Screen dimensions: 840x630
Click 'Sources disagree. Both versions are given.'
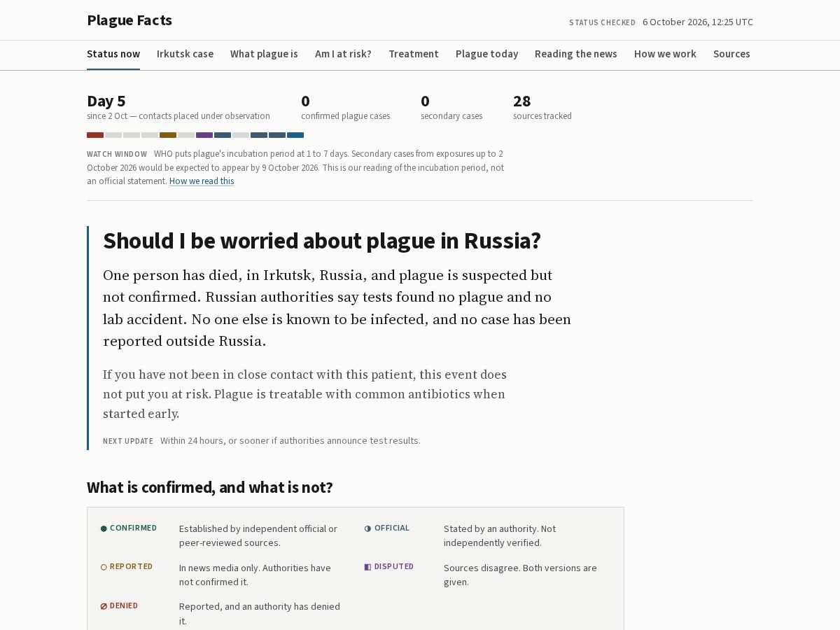click(x=520, y=575)
